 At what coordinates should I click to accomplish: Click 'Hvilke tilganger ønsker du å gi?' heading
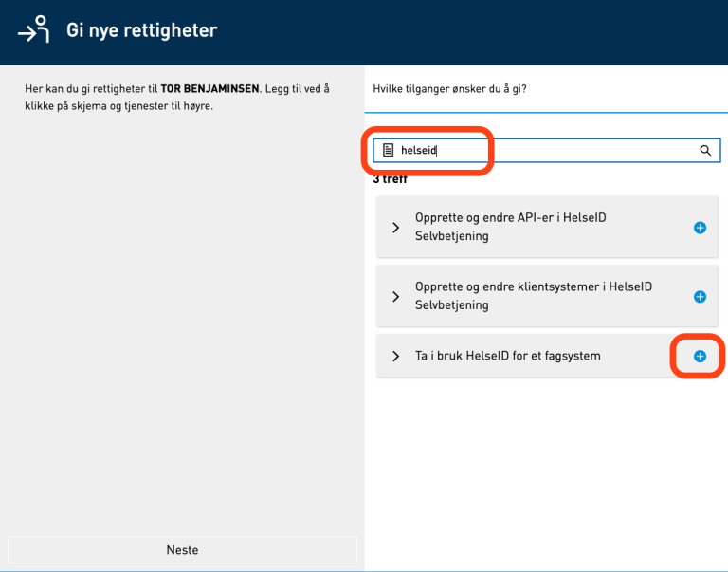tap(449, 89)
